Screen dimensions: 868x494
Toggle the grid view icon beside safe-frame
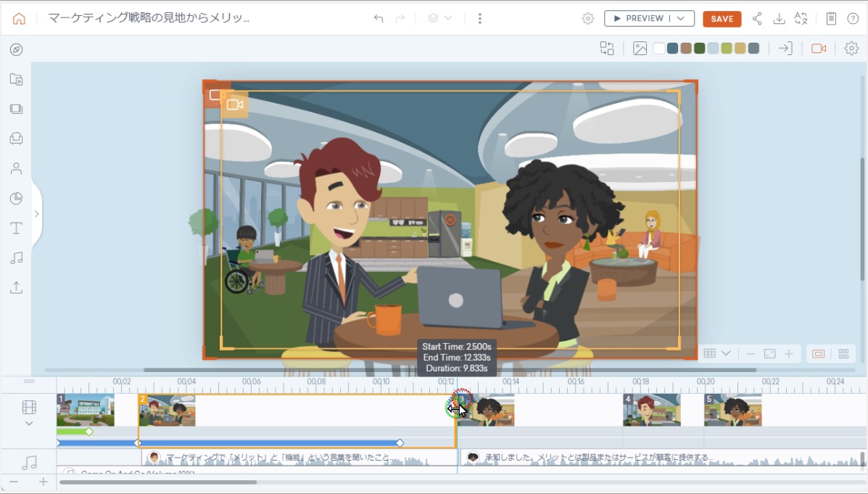tap(843, 354)
